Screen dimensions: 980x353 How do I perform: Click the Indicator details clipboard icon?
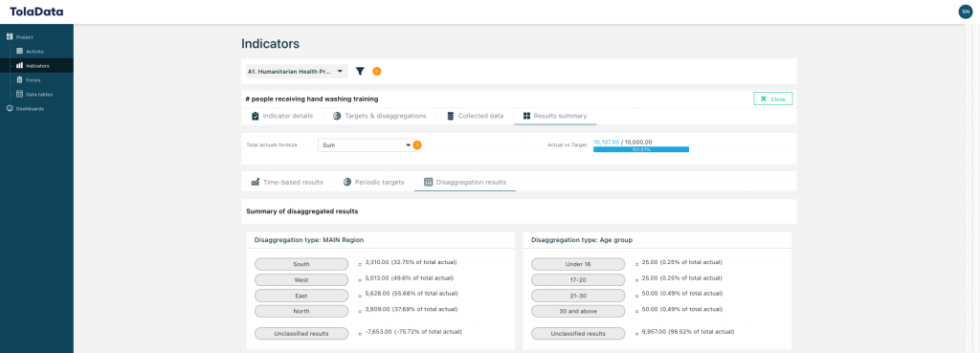click(255, 116)
